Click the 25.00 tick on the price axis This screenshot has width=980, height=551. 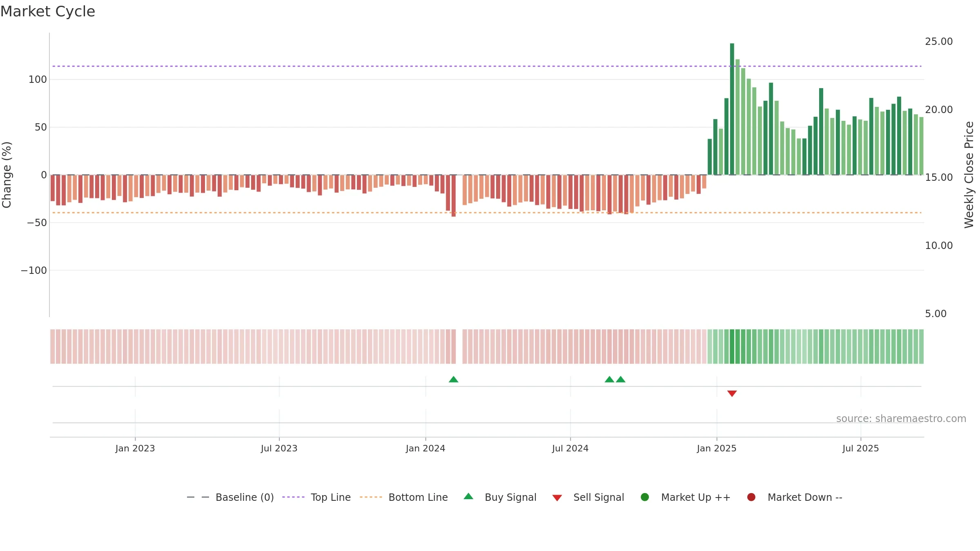click(x=939, y=42)
